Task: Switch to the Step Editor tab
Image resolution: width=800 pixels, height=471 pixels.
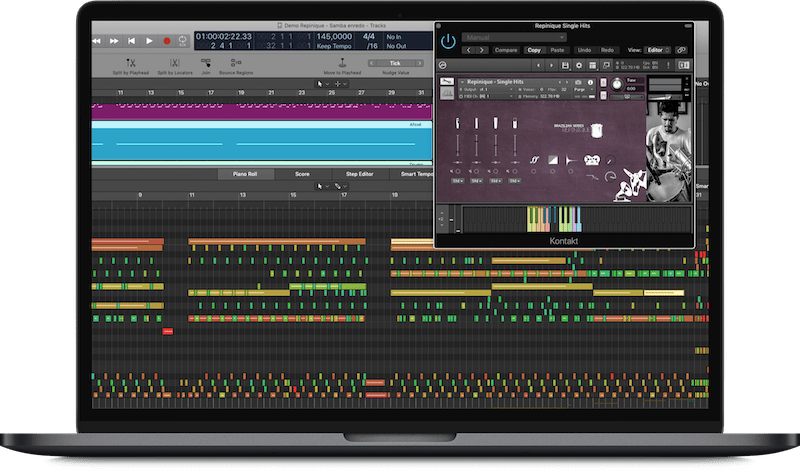Action: (360, 174)
